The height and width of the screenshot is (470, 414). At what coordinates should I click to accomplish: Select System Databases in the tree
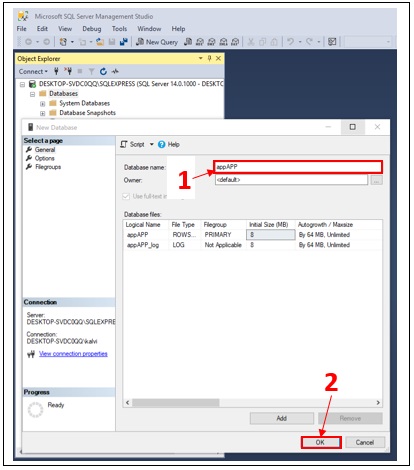click(84, 103)
